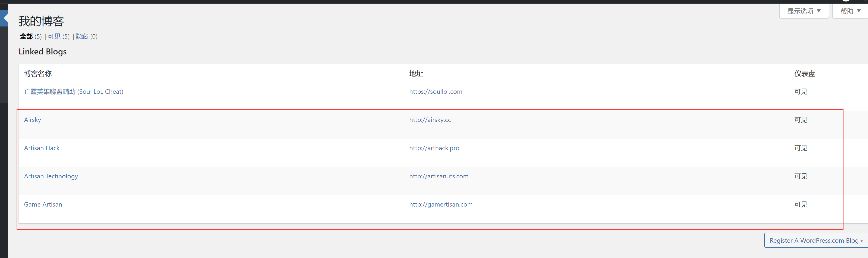The width and height of the screenshot is (868, 258).
Task: Select the 全部 filter tab
Action: (26, 36)
